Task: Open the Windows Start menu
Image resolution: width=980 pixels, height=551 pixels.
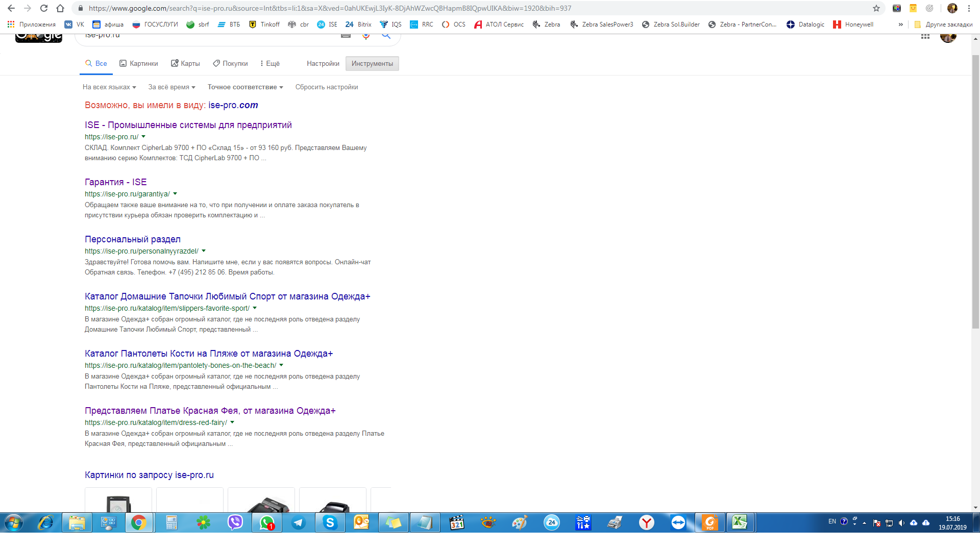Action: click(14, 523)
